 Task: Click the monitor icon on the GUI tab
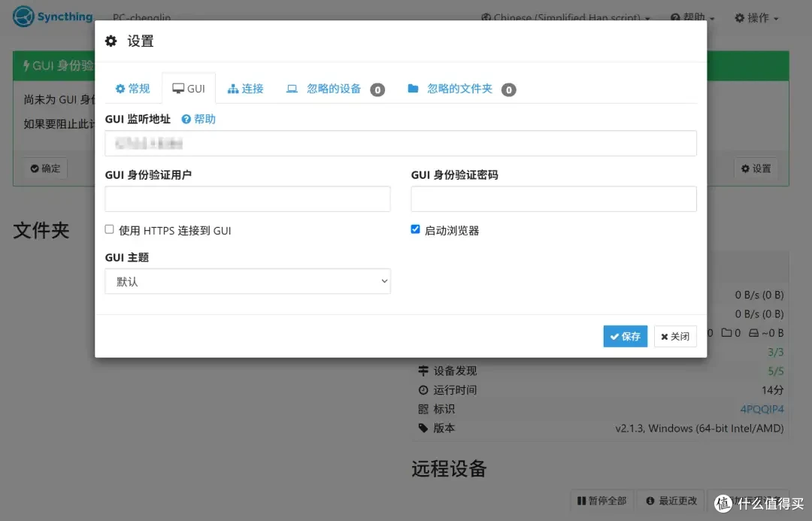178,89
